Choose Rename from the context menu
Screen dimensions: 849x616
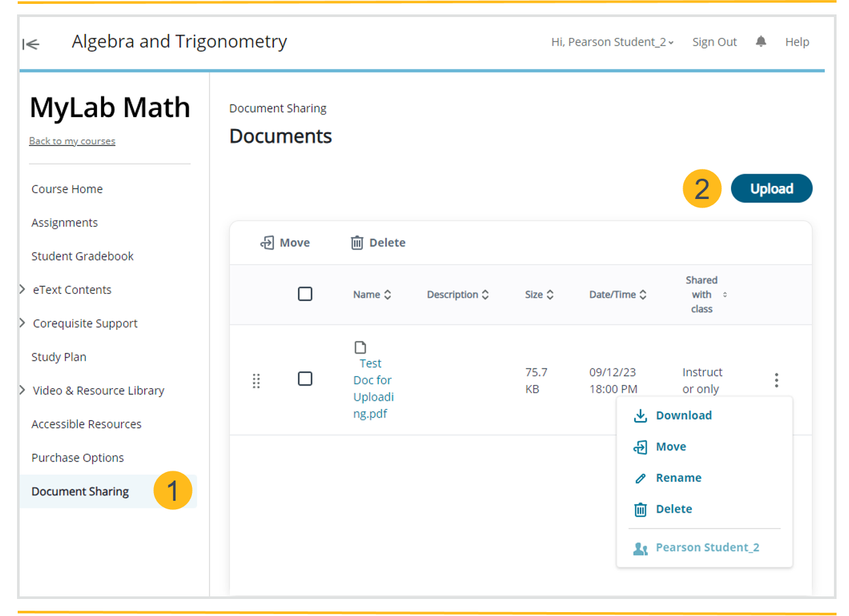[x=679, y=478]
